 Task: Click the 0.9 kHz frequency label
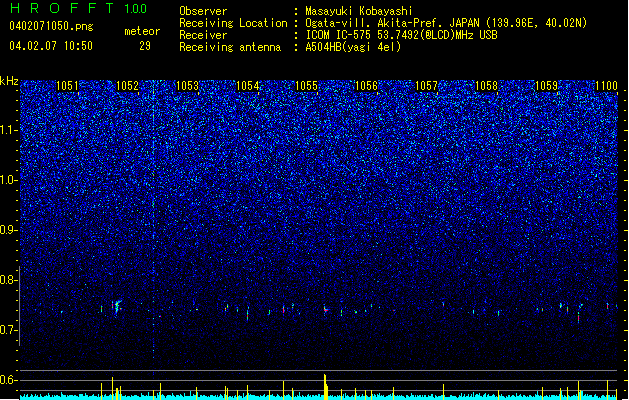click(8, 230)
